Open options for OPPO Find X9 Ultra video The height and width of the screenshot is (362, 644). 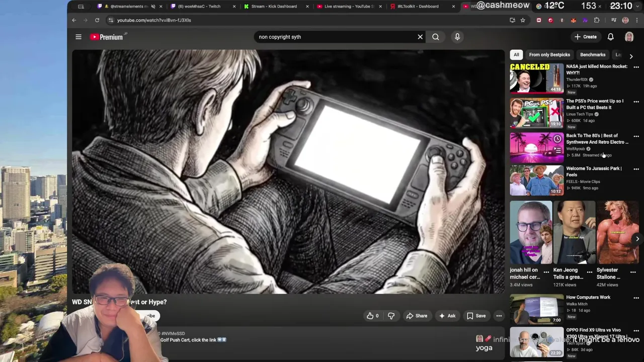(x=636, y=331)
